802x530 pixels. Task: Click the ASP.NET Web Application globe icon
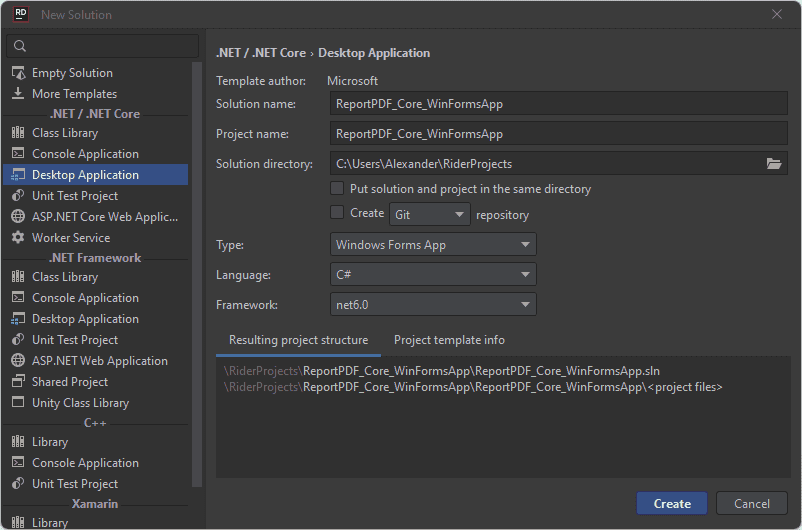point(18,361)
